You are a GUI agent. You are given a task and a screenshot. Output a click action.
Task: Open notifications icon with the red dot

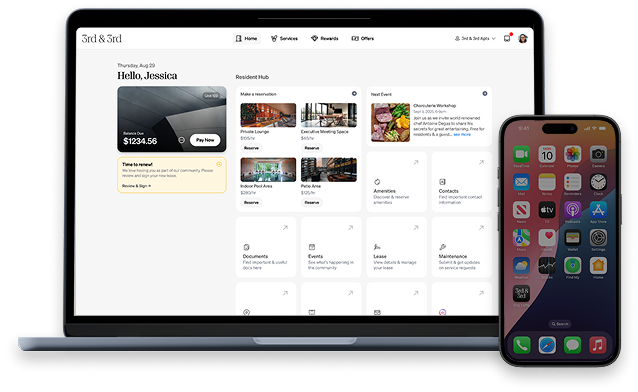507,38
